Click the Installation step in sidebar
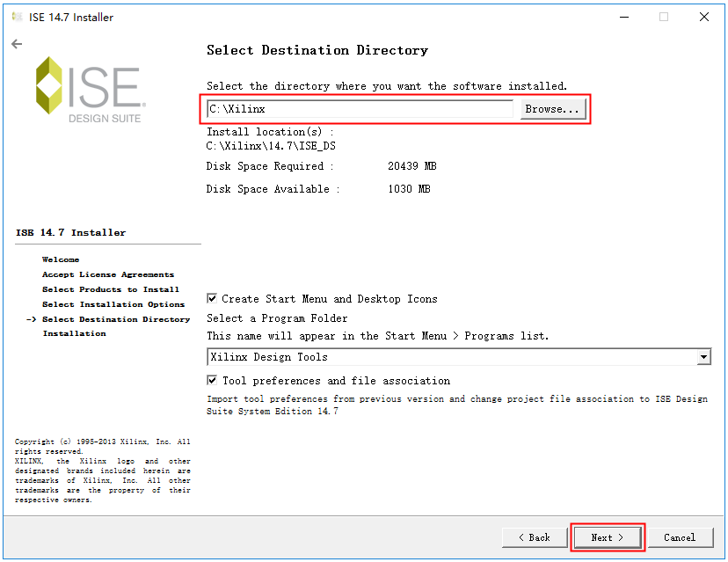 [x=74, y=333]
